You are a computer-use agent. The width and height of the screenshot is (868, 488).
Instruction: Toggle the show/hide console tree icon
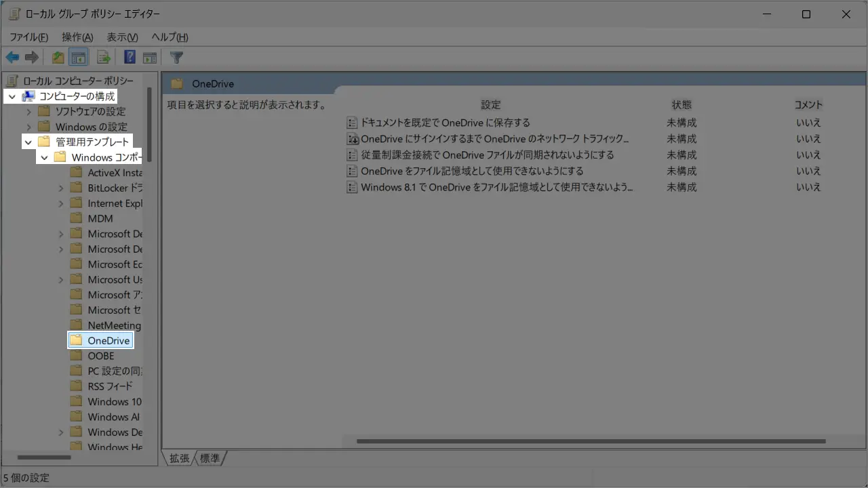click(79, 58)
